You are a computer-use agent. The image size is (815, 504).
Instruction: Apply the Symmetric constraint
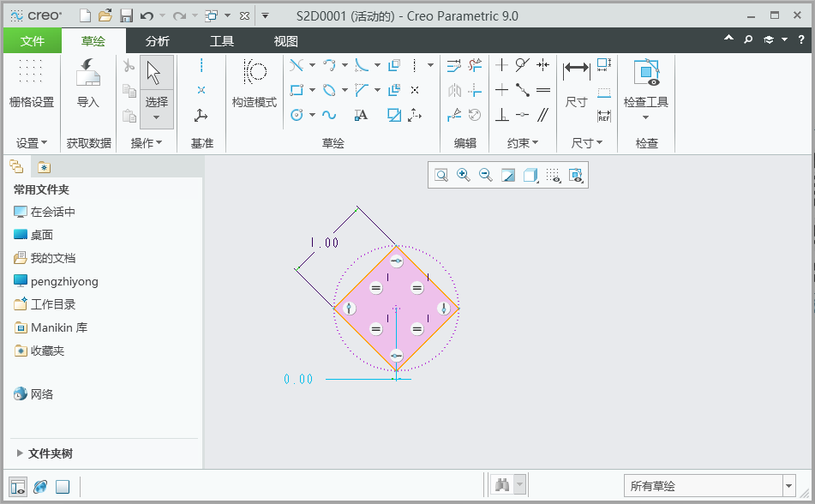543,65
